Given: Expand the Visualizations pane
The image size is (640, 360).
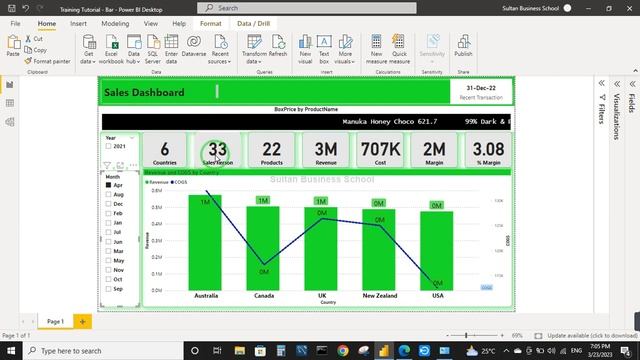Looking at the screenshot, I should [617, 84].
